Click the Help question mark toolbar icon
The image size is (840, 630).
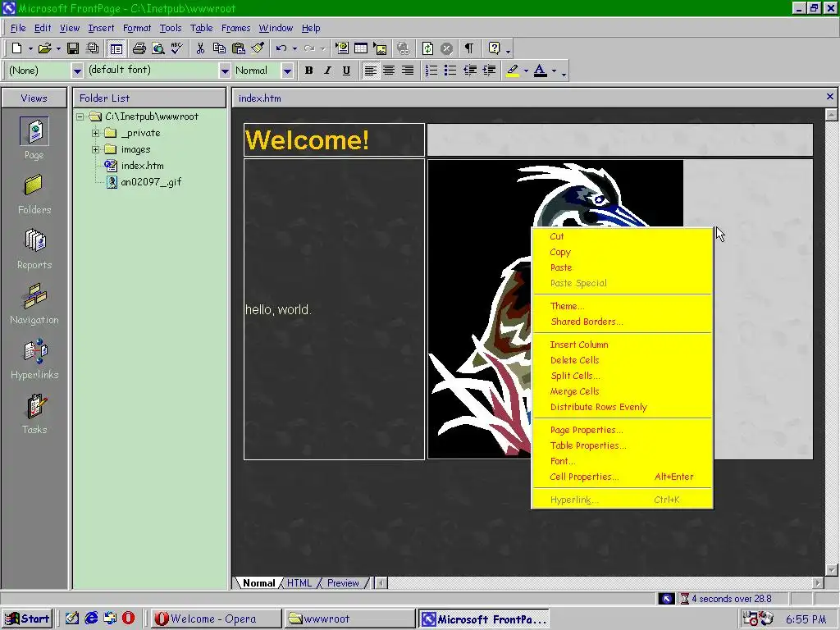click(494, 48)
